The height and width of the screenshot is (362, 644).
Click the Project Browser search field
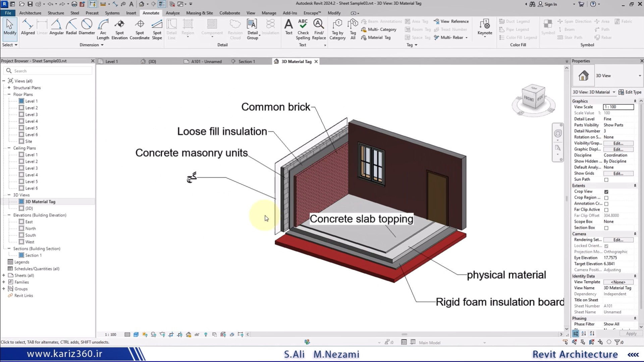point(48,71)
